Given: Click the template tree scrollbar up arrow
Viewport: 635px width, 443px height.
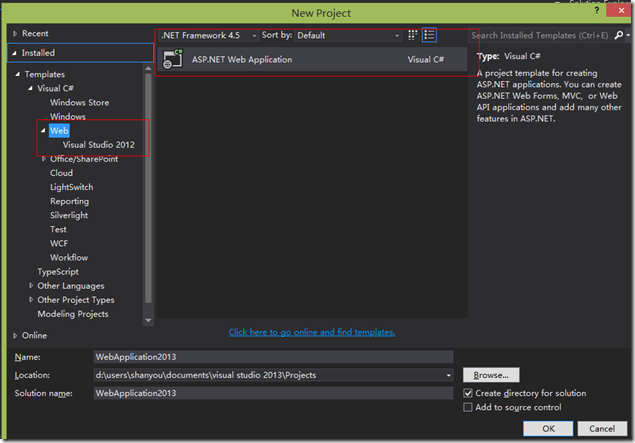Looking at the screenshot, I should [x=148, y=68].
